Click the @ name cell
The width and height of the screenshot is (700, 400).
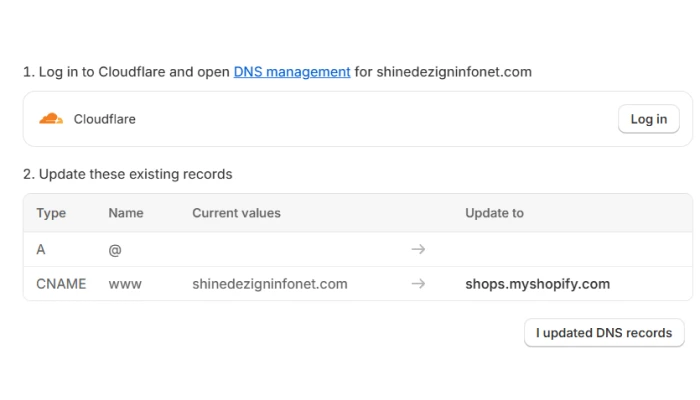coord(115,250)
